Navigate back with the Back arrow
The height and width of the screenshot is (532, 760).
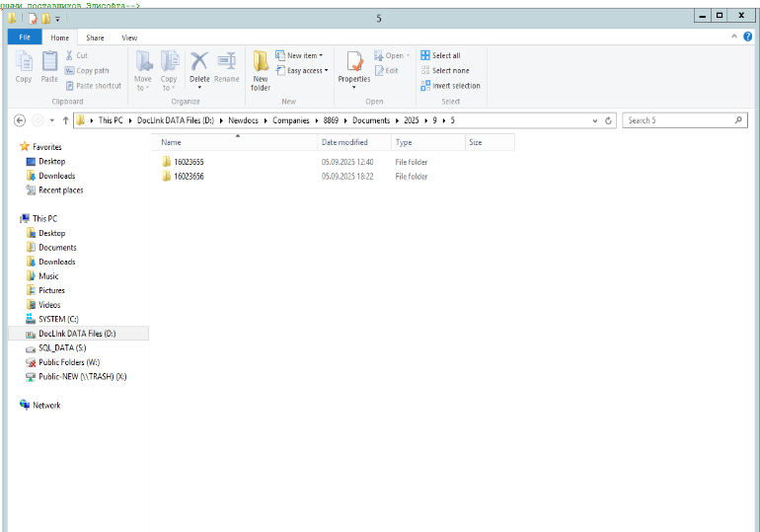tap(20, 120)
